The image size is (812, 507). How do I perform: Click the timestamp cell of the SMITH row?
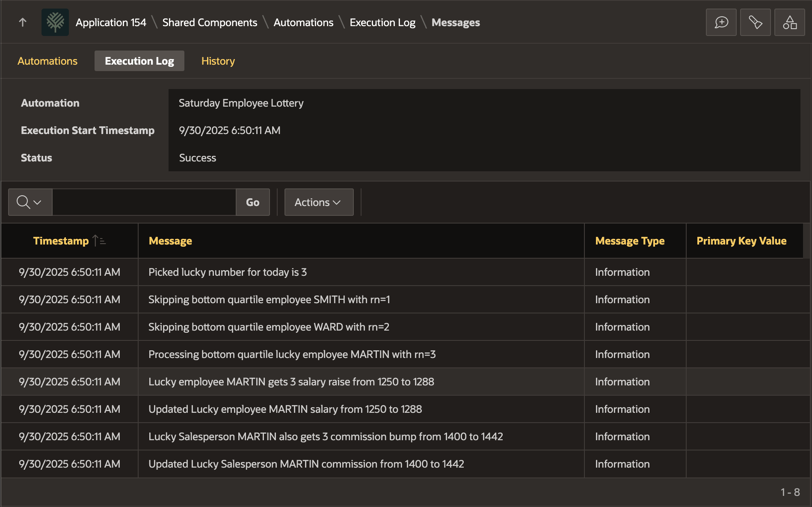tap(69, 299)
